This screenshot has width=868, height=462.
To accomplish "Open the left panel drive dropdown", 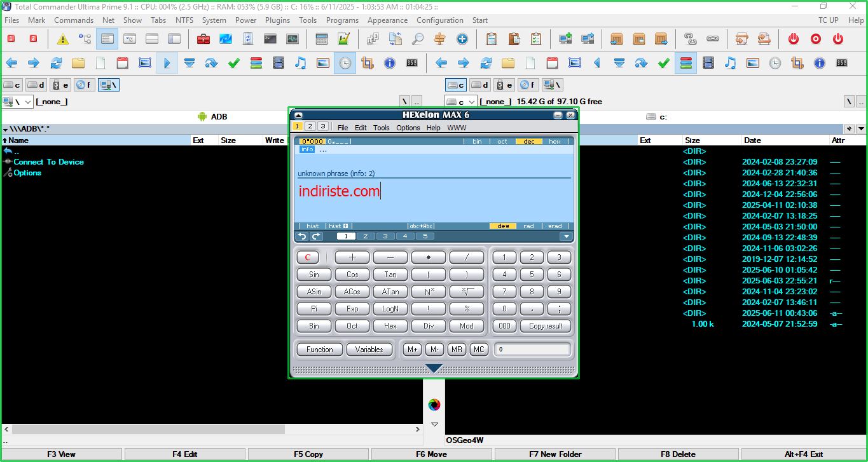I will 29,102.
